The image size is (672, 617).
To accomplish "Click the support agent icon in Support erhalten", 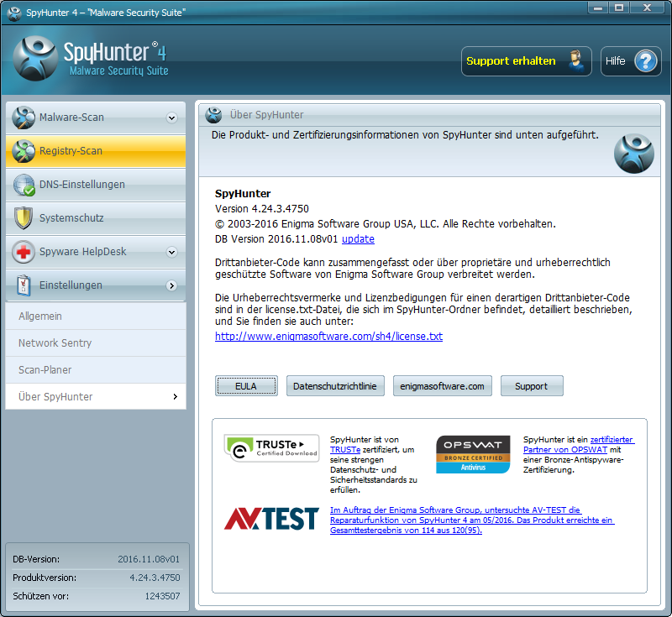I will coord(576,60).
